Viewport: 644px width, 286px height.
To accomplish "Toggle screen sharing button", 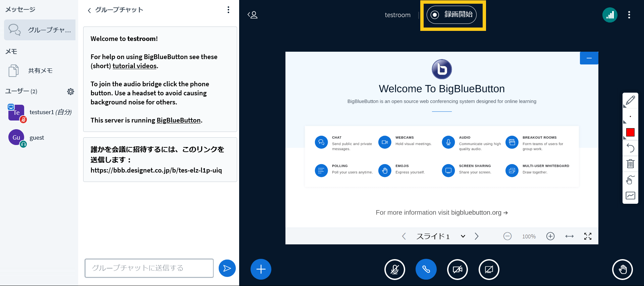I will pyautogui.click(x=489, y=269).
